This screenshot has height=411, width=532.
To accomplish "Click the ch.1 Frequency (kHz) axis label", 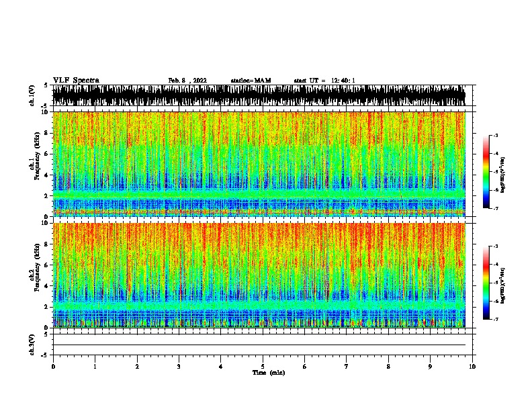I will 35,156.
